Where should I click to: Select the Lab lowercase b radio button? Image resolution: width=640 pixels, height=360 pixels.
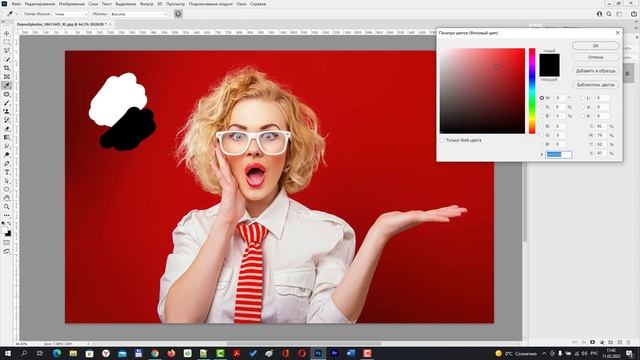tap(582, 116)
